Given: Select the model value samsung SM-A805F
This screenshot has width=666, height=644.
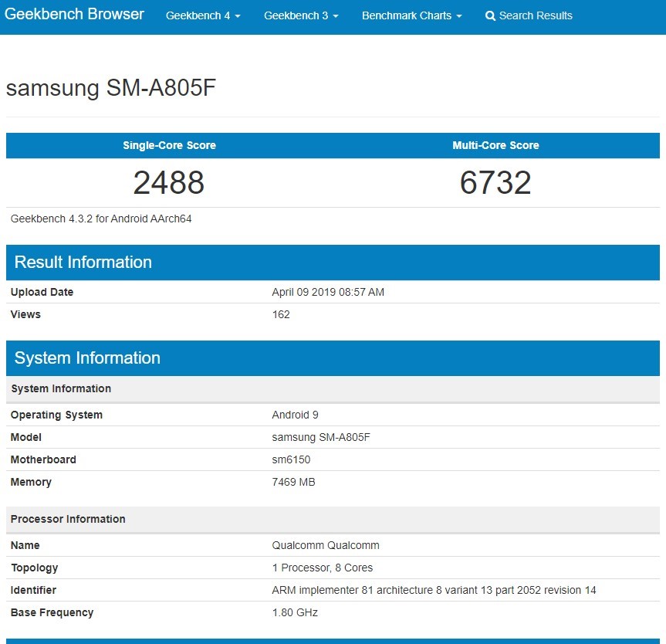Looking at the screenshot, I should pyautogui.click(x=321, y=437).
